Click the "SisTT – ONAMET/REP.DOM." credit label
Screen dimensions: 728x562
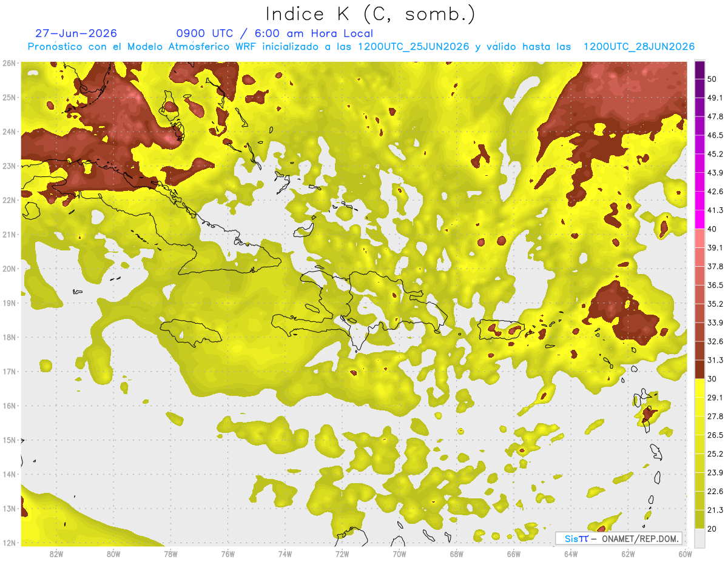pos(619,538)
